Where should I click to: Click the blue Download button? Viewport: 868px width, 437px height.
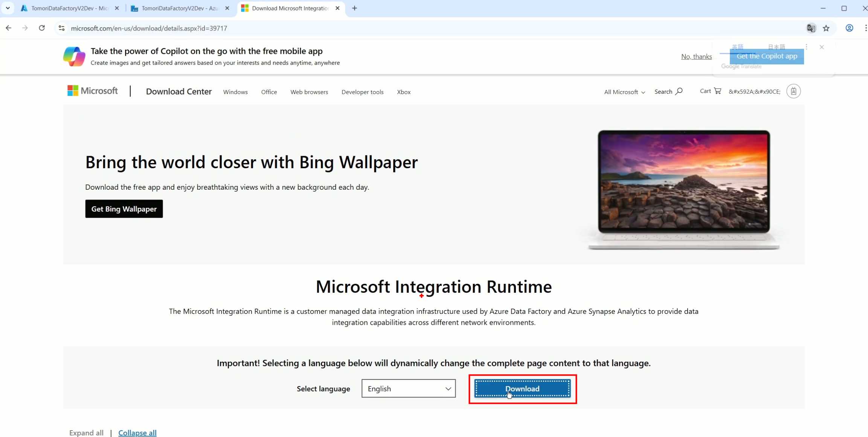click(522, 388)
